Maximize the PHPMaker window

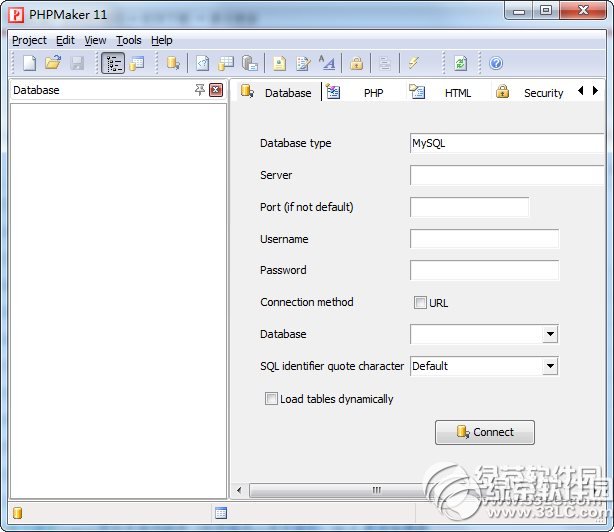coord(546,10)
